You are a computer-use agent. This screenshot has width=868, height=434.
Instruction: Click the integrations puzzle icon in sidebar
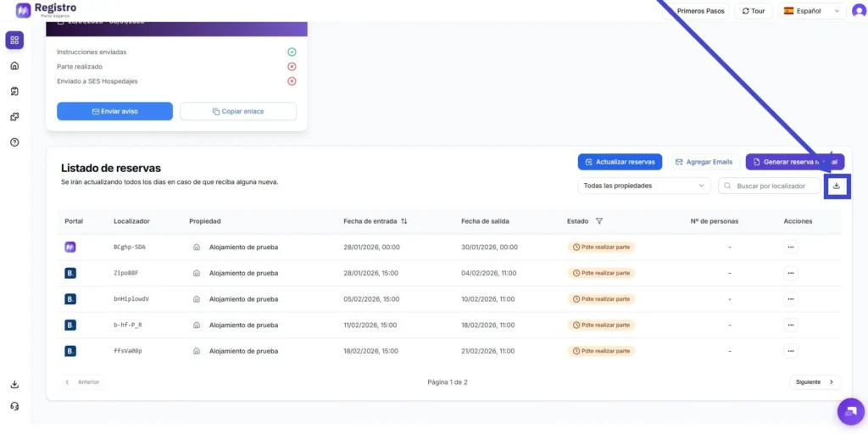coord(14,117)
